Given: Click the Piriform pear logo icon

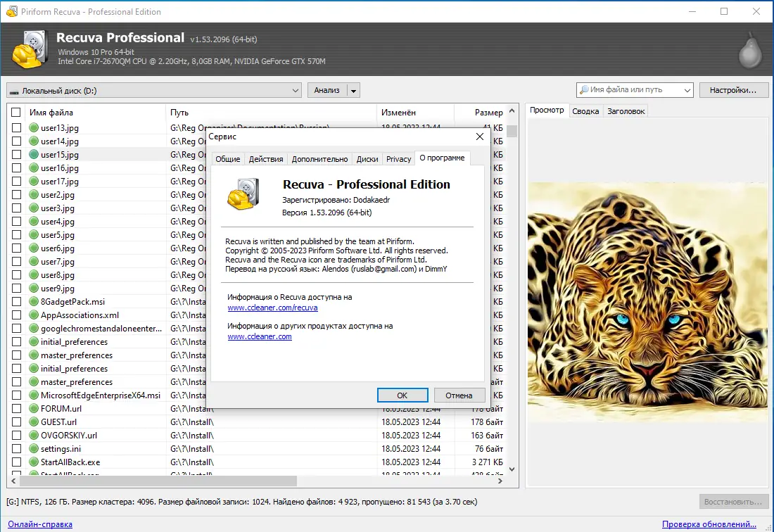Looking at the screenshot, I should pyautogui.click(x=750, y=50).
